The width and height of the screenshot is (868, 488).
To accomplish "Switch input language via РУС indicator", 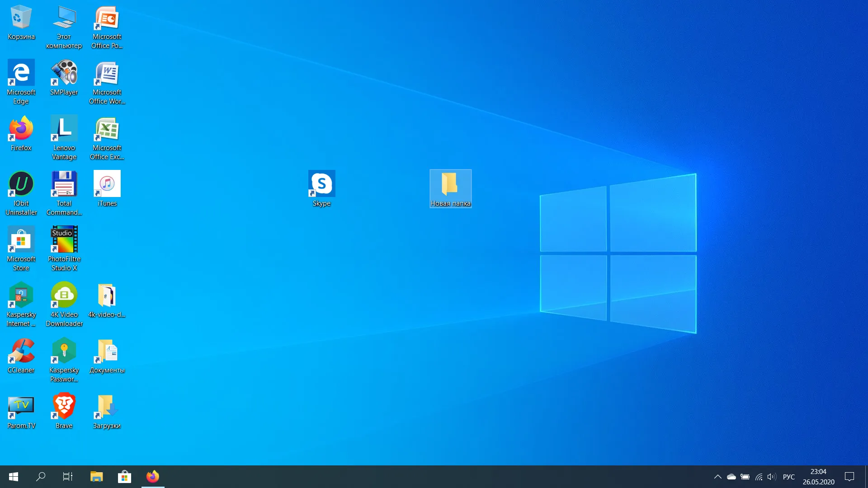I will click(x=789, y=477).
